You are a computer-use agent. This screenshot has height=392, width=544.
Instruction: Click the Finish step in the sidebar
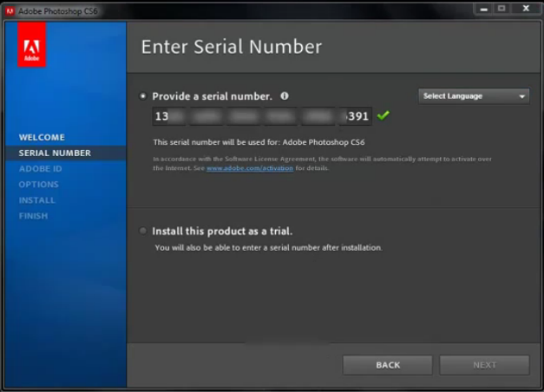(x=33, y=216)
